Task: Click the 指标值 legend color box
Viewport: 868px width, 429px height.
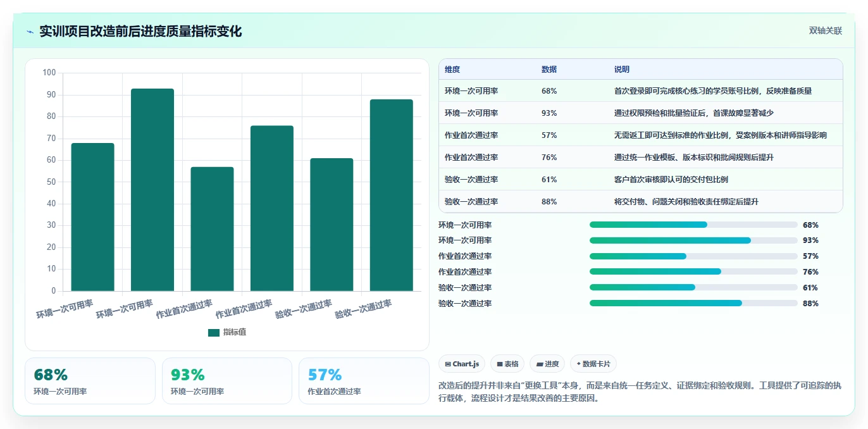Action: pyautogui.click(x=214, y=332)
